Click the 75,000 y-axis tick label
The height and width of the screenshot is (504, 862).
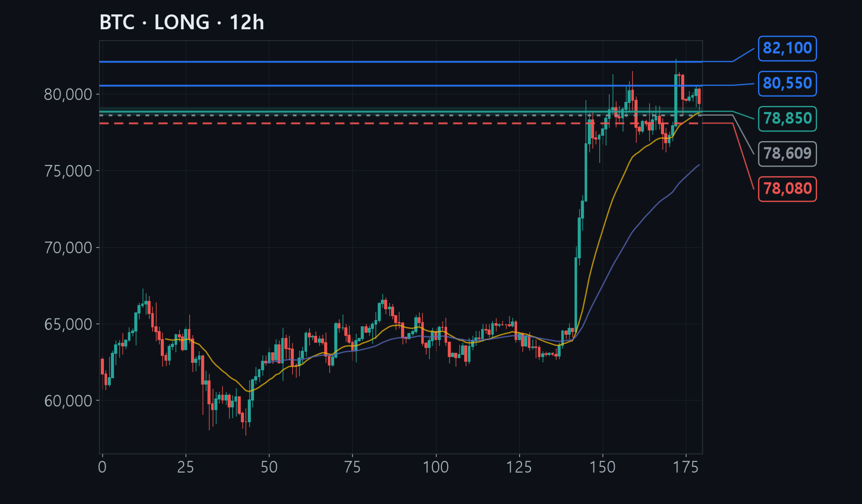coord(68,171)
